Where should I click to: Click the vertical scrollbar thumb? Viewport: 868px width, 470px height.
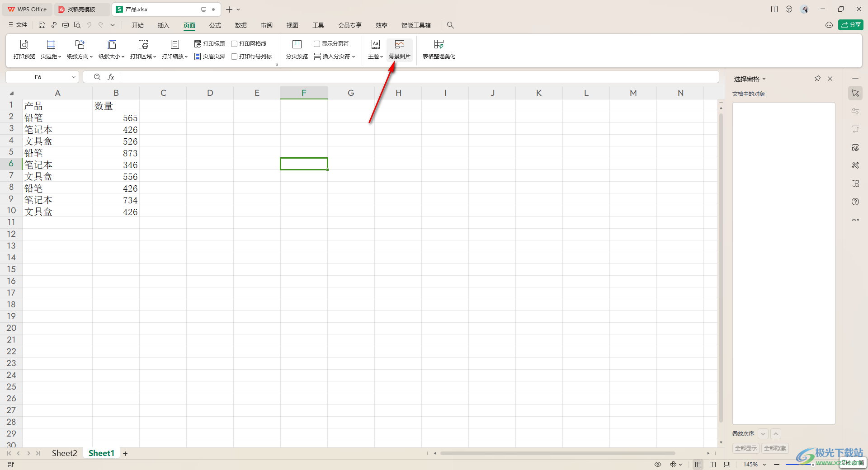click(721, 268)
